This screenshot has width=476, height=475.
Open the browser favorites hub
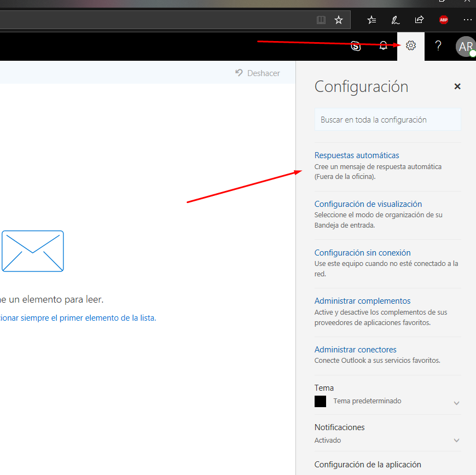[371, 20]
